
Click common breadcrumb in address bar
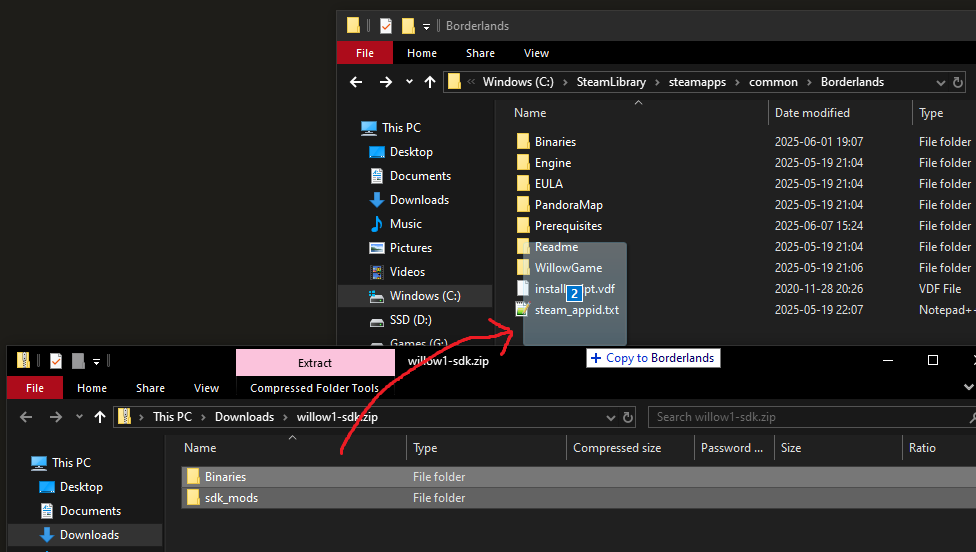point(773,82)
